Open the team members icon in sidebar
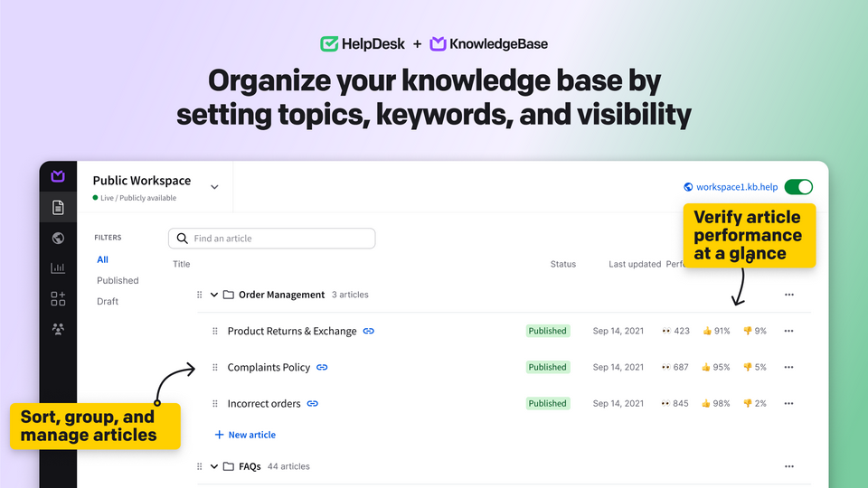 58,329
